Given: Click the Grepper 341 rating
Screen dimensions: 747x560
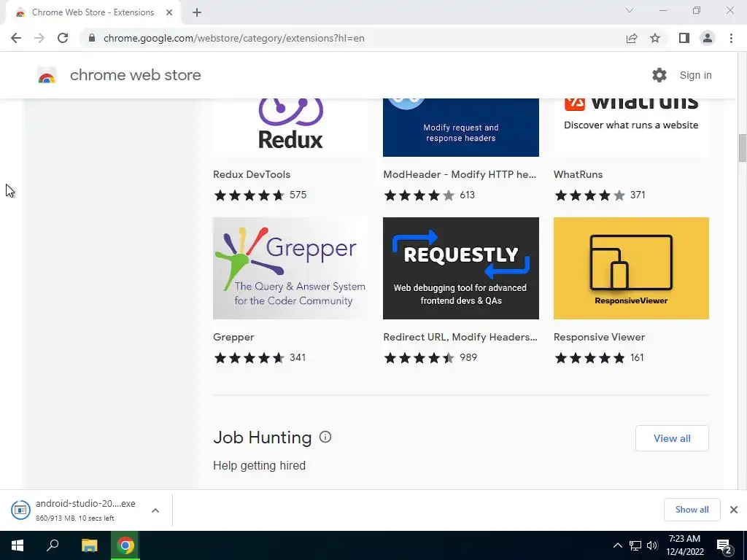Looking at the screenshot, I should (259, 357).
